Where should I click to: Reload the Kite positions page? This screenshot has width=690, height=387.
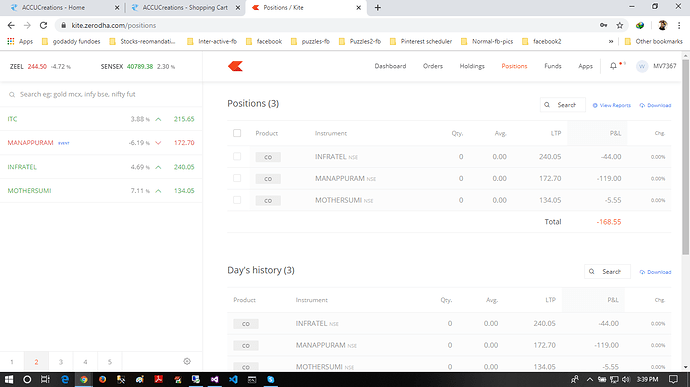pos(43,26)
